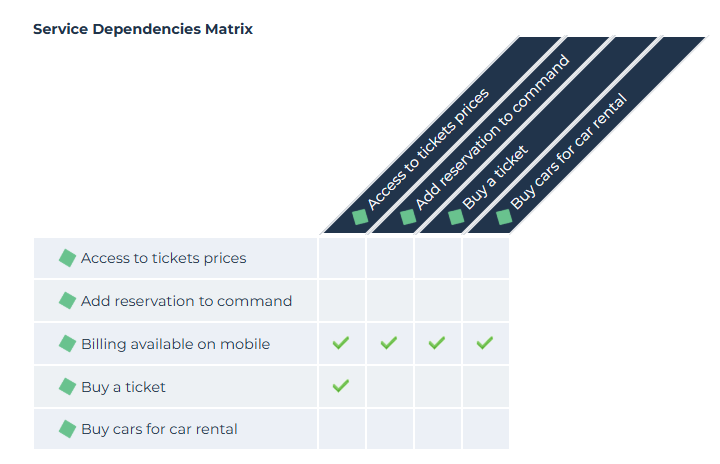Toggle Billing row checkmark under Buy a ticket column

(437, 343)
